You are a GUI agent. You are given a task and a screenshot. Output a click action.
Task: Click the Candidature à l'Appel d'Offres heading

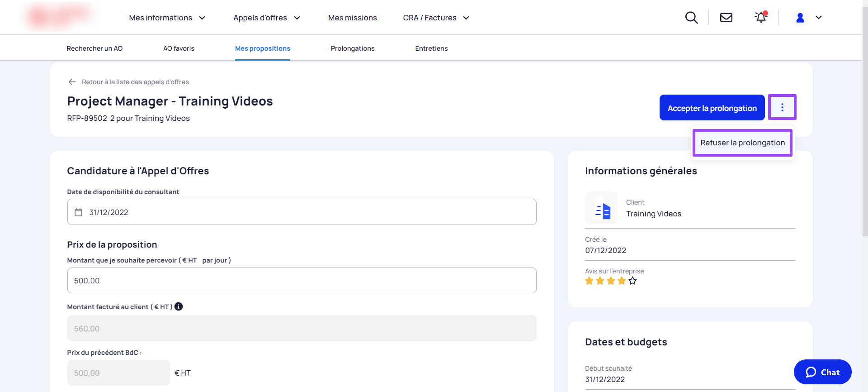138,171
